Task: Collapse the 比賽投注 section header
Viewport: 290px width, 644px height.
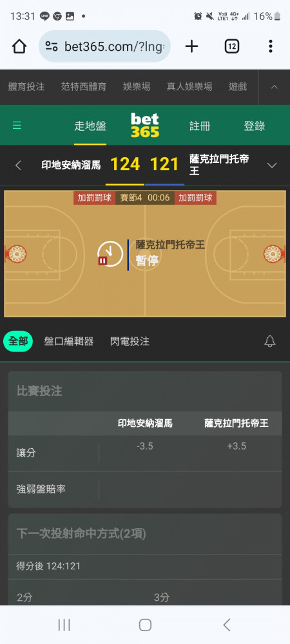Action: point(145,391)
